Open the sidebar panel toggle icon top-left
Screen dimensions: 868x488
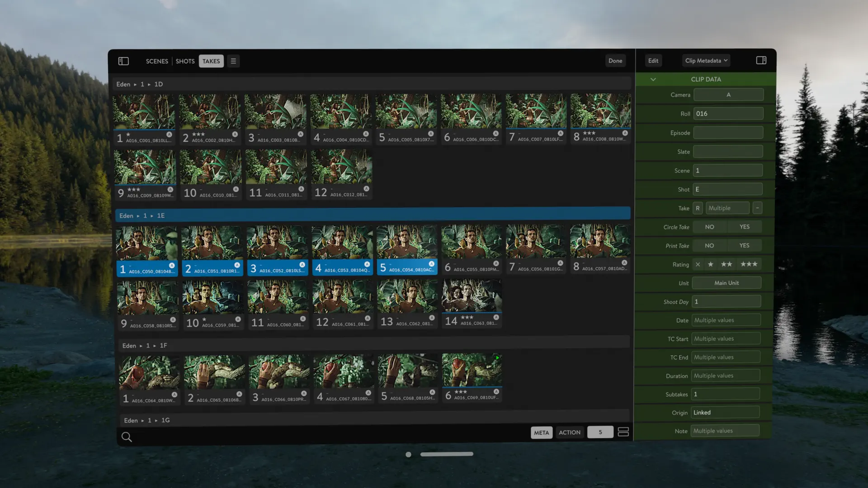(123, 61)
